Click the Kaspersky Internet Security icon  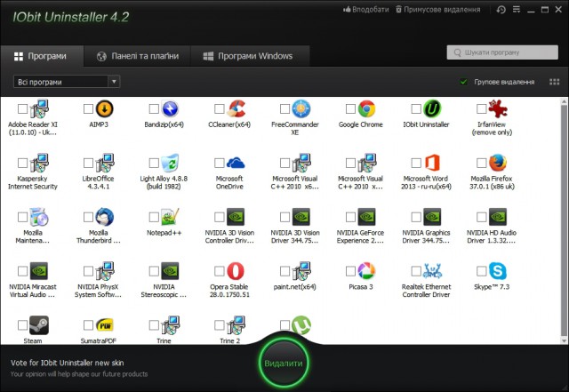[39, 163]
